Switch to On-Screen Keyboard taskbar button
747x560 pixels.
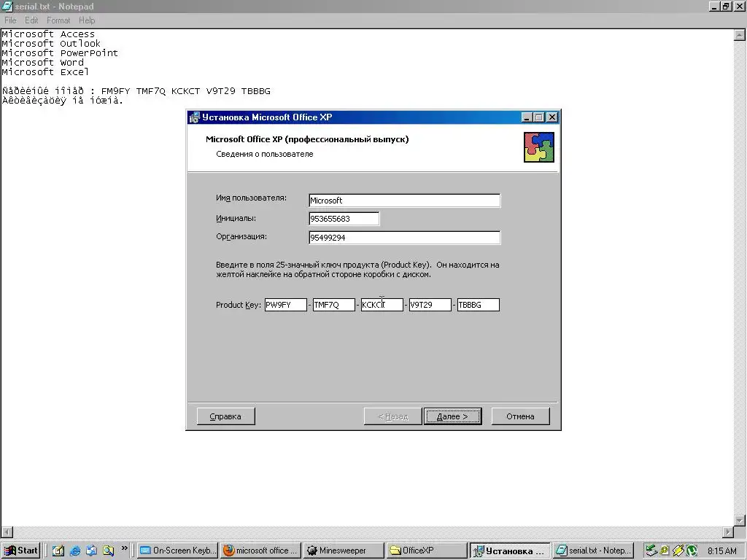pyautogui.click(x=178, y=551)
